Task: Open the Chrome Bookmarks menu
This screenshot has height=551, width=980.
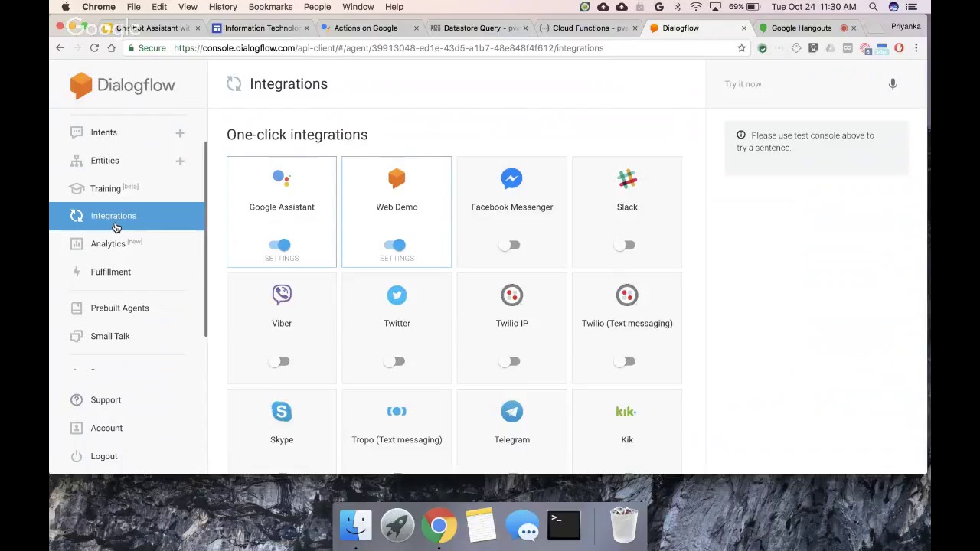Action: coord(270,7)
